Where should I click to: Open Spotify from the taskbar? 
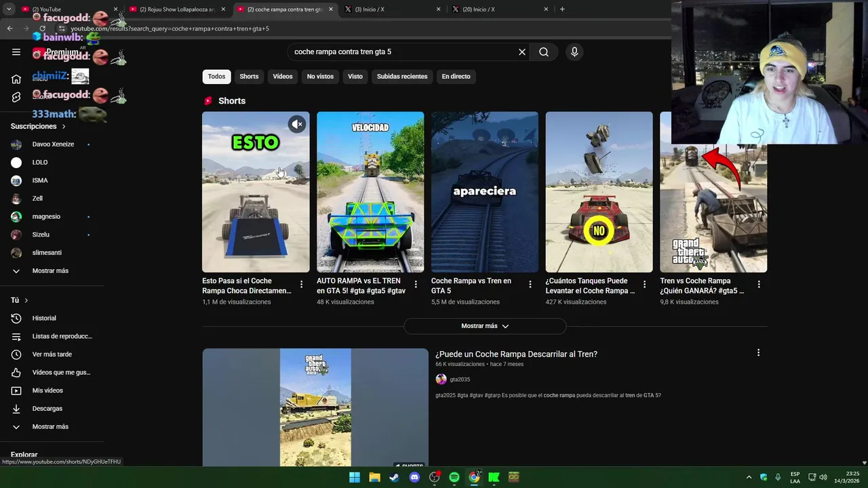(454, 477)
